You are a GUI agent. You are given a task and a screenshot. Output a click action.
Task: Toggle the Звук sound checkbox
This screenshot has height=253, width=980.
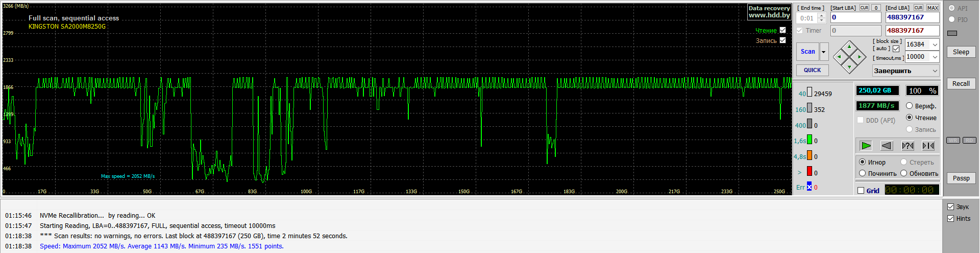pos(950,207)
